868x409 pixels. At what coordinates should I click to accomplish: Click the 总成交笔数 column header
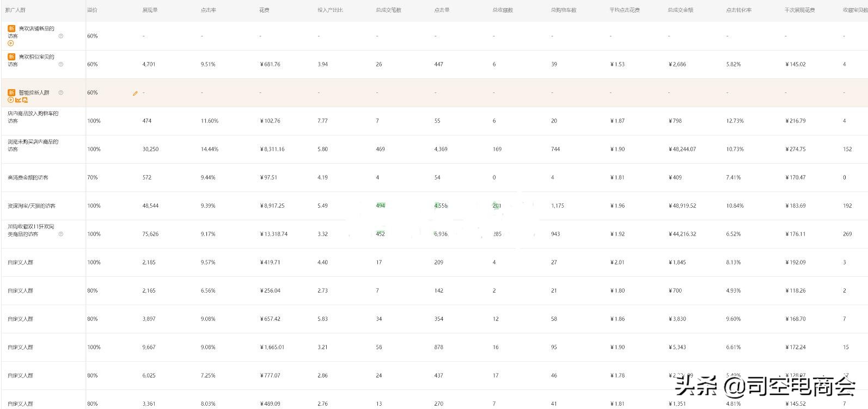388,10
